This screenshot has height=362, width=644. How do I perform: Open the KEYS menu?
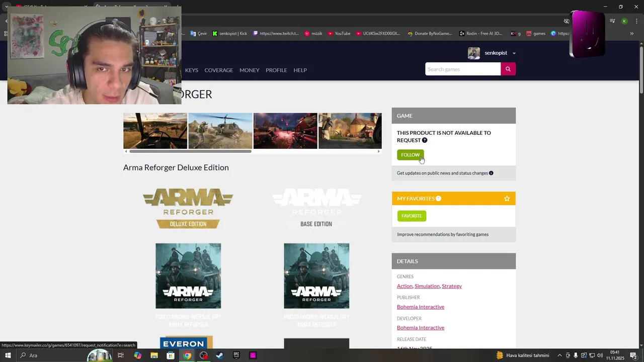192,70
